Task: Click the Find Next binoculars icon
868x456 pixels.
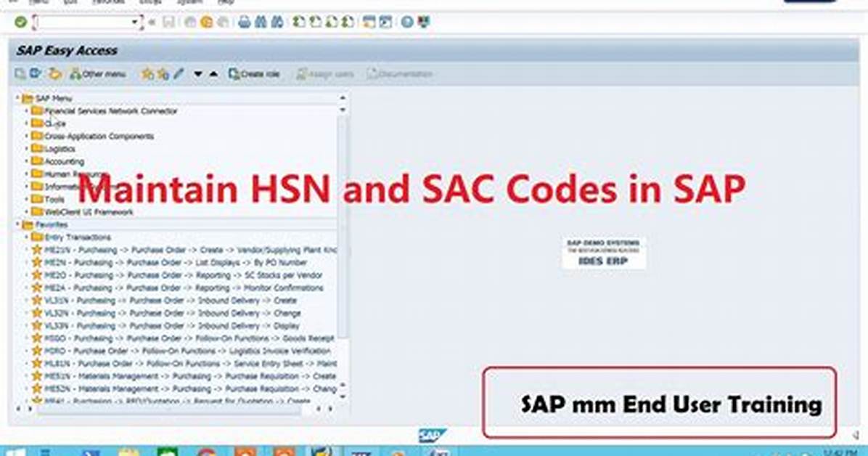Action: click(x=277, y=23)
